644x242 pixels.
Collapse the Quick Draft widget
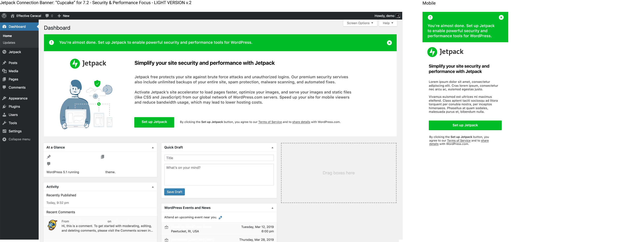(272, 148)
